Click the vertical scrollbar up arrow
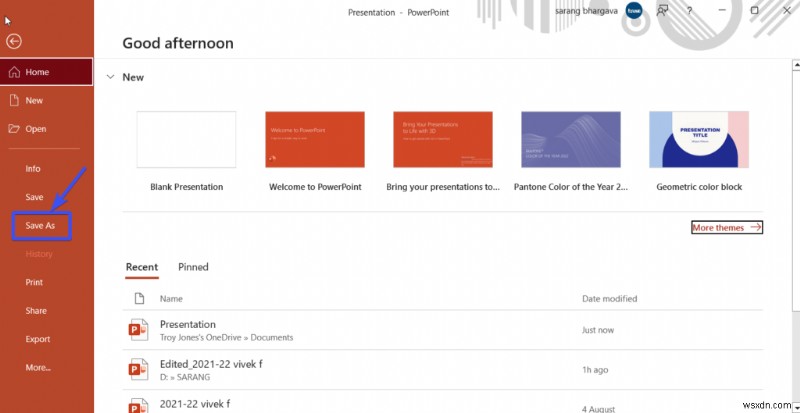The image size is (800, 413). click(796, 65)
